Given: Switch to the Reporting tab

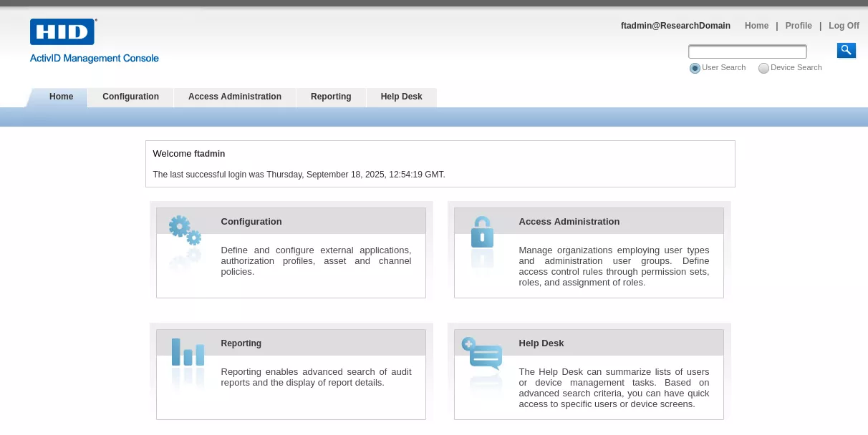Looking at the screenshot, I should [x=330, y=97].
